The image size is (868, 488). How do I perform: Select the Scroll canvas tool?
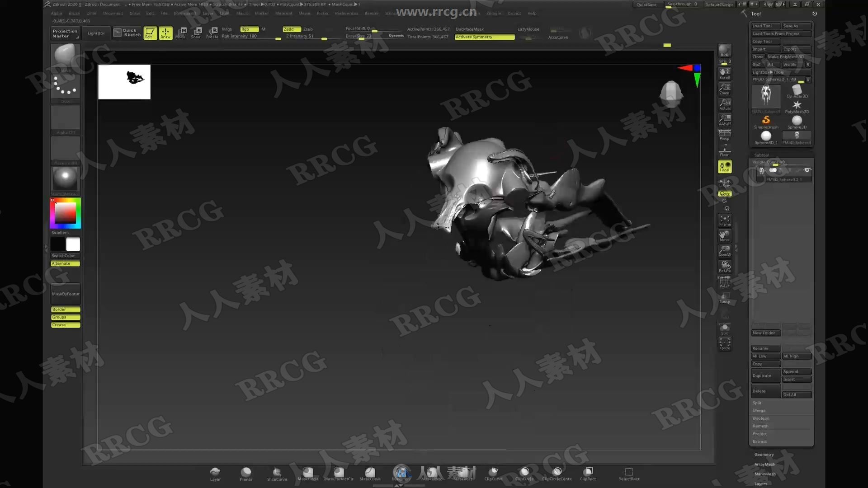pos(725,74)
